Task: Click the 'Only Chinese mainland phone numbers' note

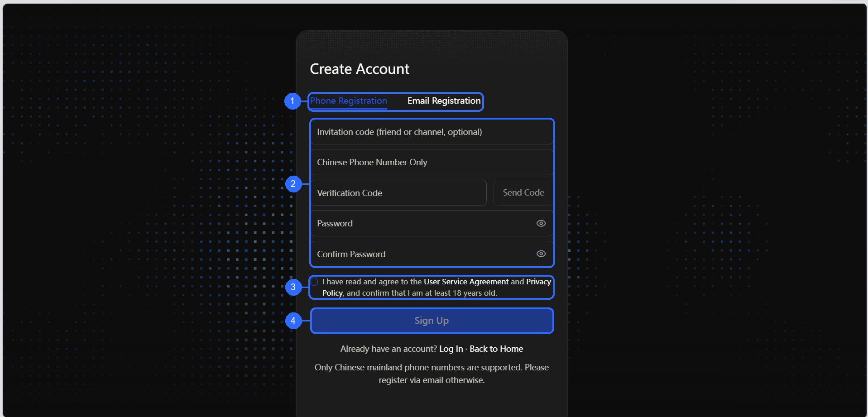Action: click(432, 374)
